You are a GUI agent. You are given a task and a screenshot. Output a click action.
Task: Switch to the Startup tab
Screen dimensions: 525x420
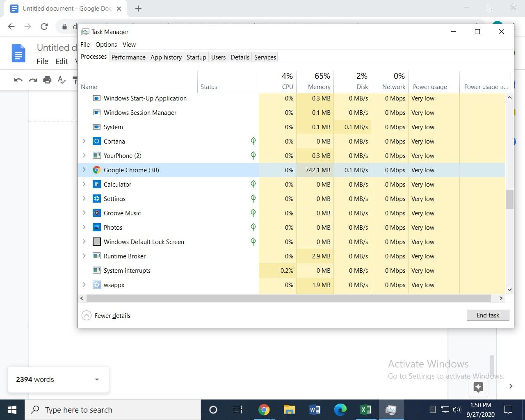click(196, 57)
